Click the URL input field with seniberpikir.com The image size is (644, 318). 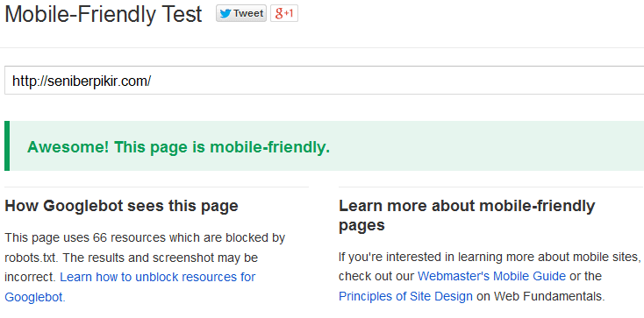[x=324, y=81]
